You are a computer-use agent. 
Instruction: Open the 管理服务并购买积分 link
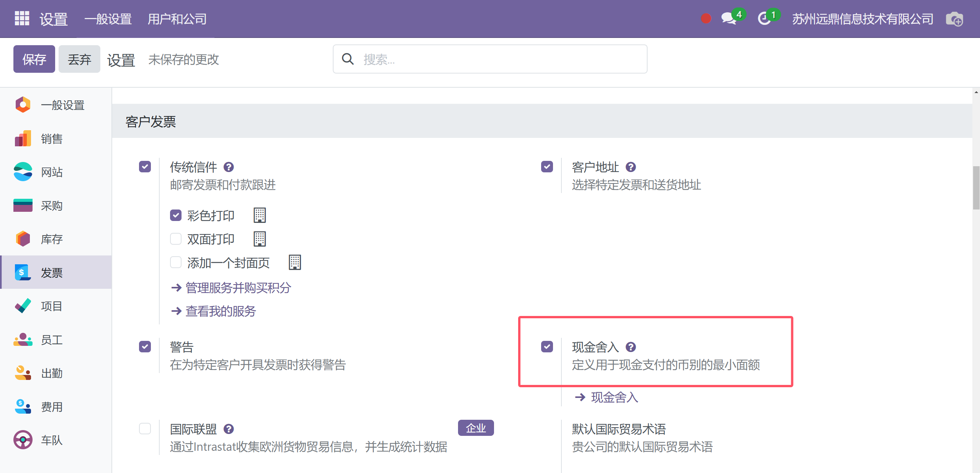[x=238, y=288]
